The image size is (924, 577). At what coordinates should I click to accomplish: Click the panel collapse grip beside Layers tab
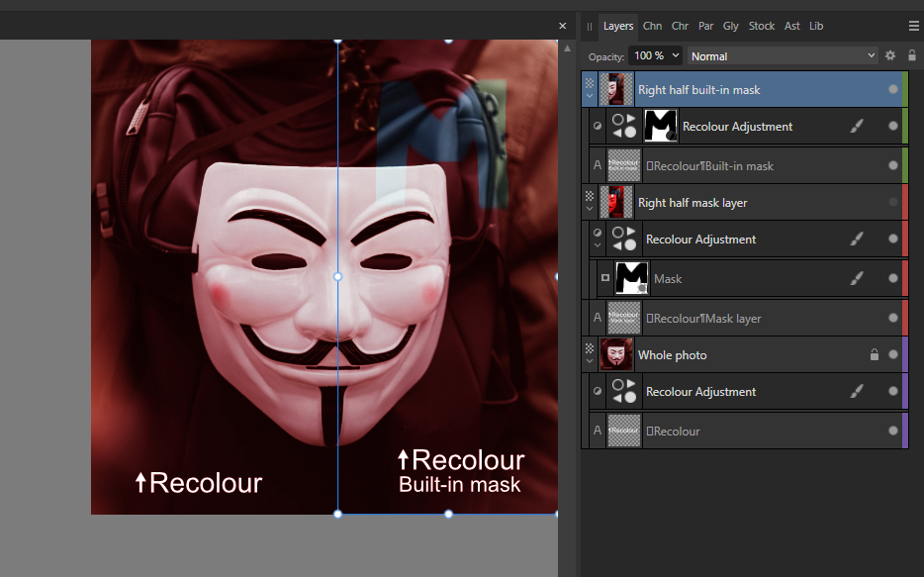(590, 27)
